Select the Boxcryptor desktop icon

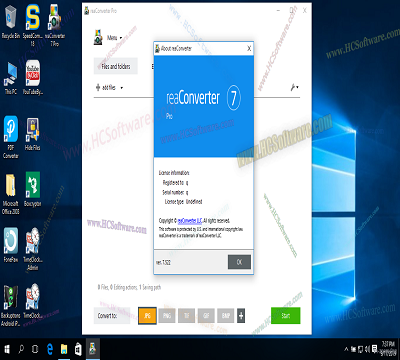coord(33,189)
